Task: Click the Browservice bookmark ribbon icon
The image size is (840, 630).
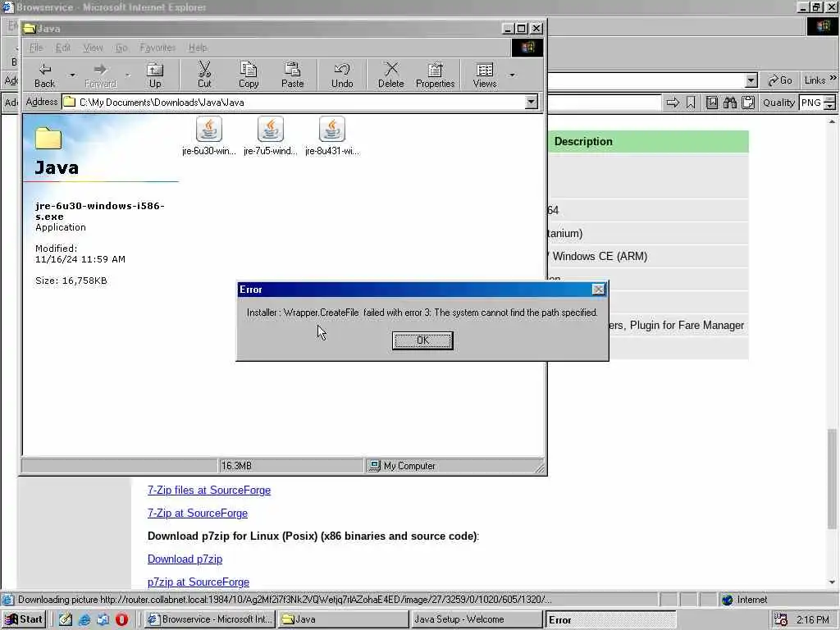Action: 691,103
